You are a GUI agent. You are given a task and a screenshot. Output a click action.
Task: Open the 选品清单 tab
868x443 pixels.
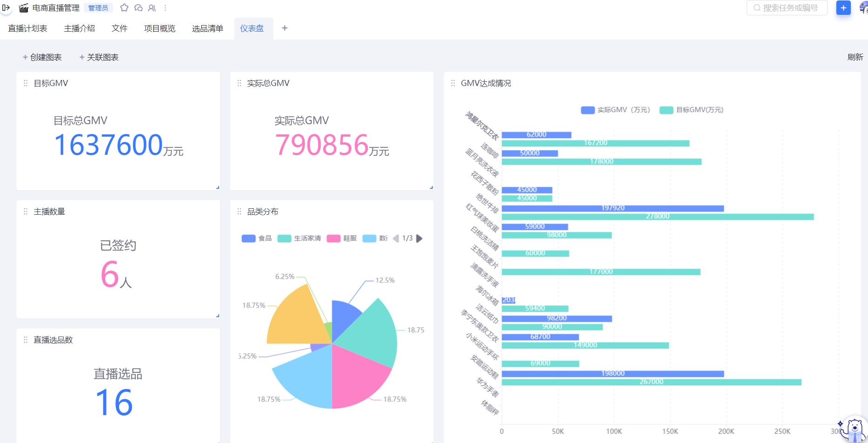pyautogui.click(x=207, y=28)
